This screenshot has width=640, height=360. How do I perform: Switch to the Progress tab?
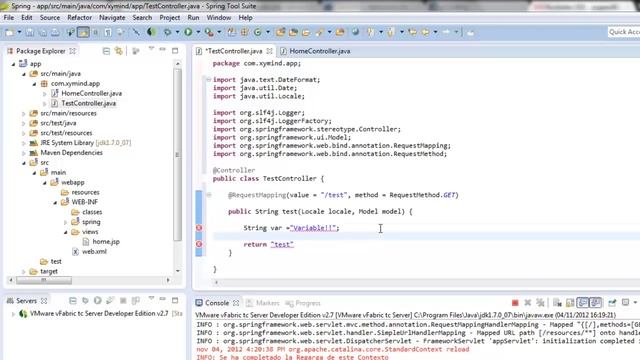[x=303, y=303]
